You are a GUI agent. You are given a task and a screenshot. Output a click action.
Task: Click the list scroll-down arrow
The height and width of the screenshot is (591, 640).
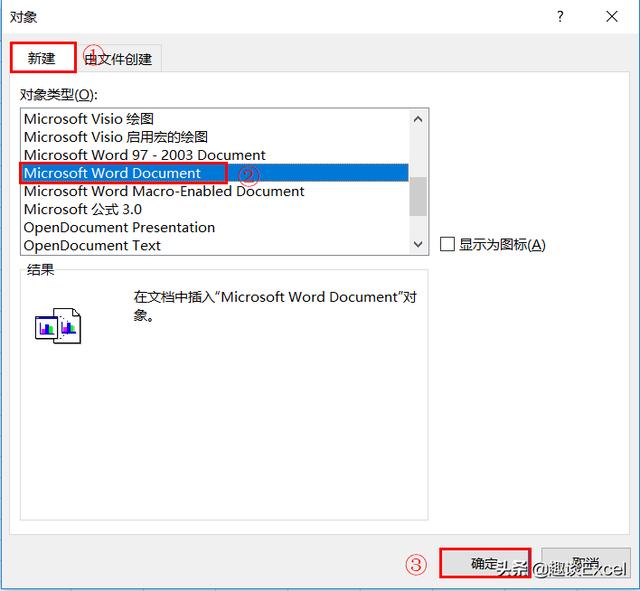[418, 244]
